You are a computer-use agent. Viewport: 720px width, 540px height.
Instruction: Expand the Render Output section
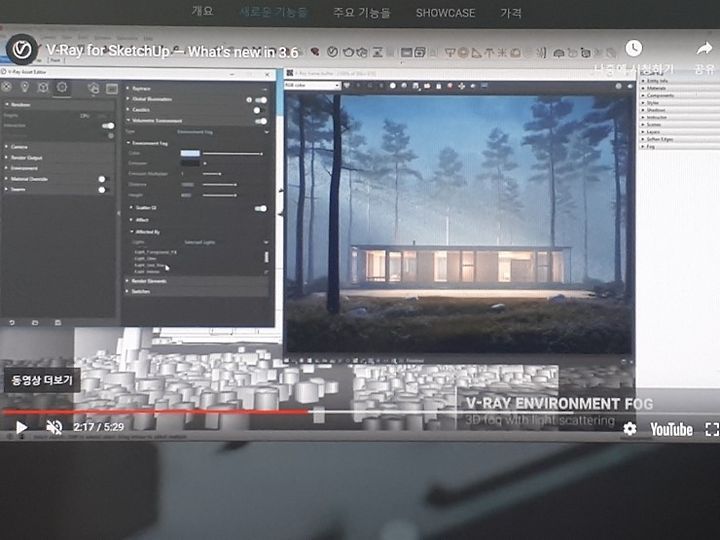tap(59, 158)
